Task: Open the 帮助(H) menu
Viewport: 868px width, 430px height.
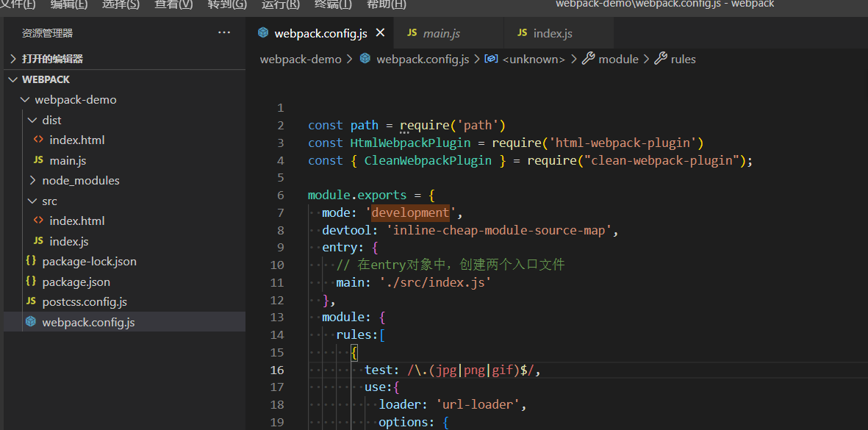Action: [x=387, y=4]
